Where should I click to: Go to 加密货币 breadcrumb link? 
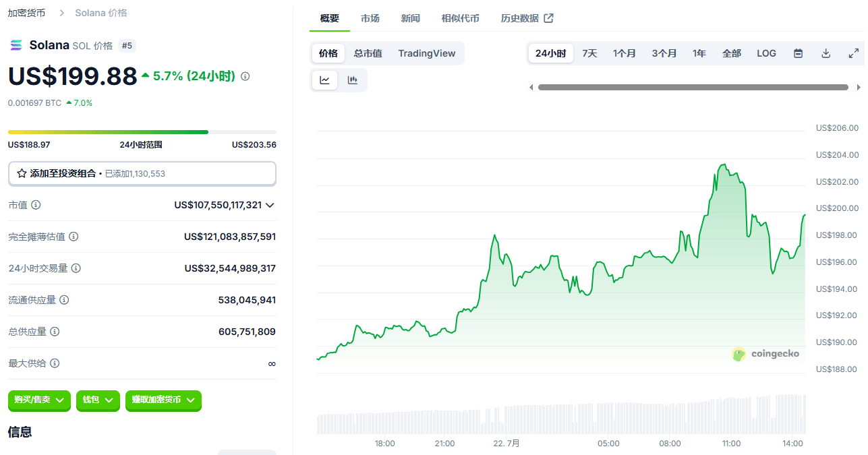point(27,13)
